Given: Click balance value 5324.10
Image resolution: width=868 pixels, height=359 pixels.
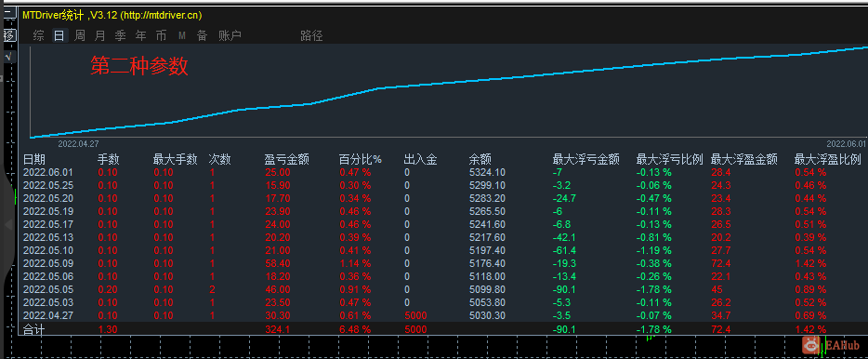Looking at the screenshot, I should click(487, 172).
